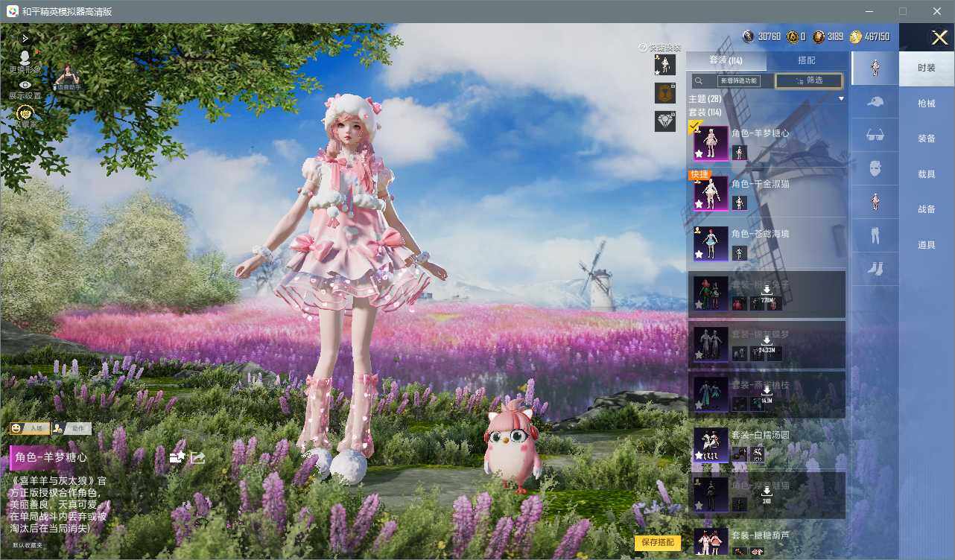Click the outfit search input field
Screen dimensions: 955x560
click(x=732, y=80)
